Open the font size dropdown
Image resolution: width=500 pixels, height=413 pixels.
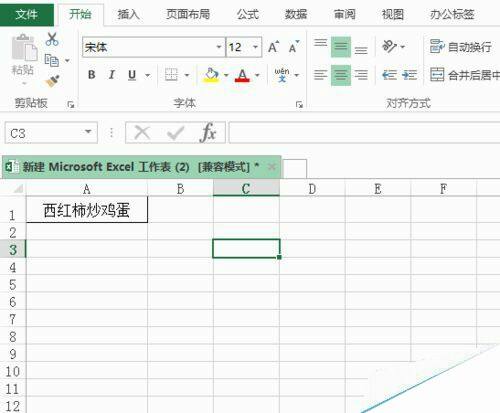click(255, 47)
